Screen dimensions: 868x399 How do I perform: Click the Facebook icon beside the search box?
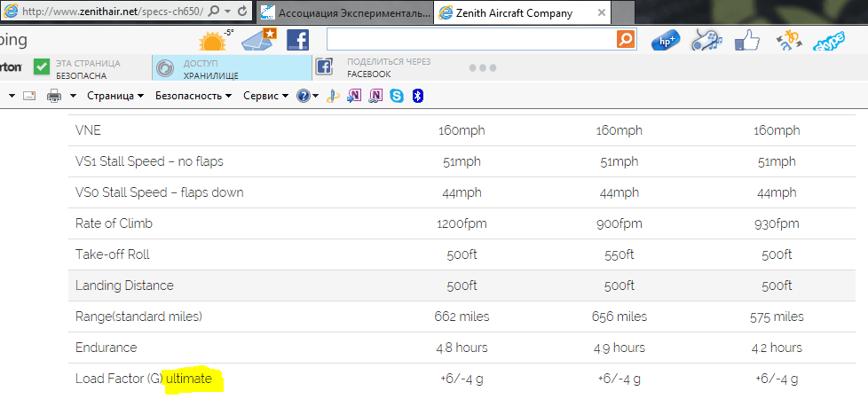click(297, 40)
